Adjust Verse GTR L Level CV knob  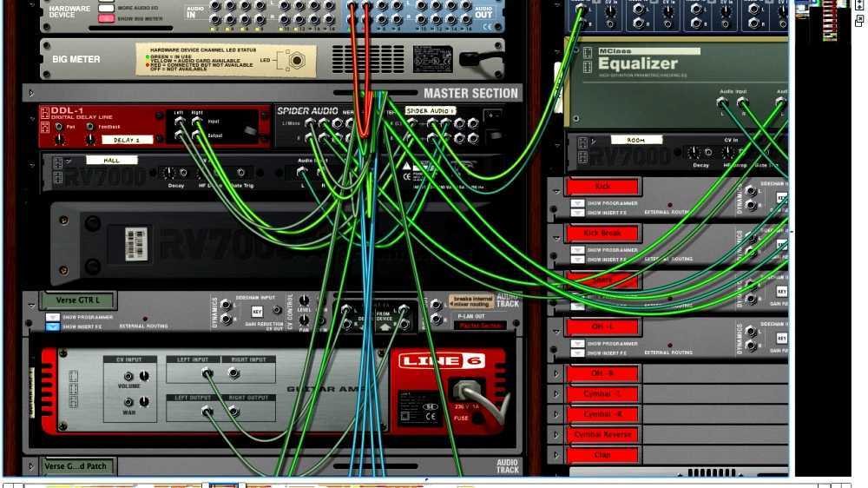[x=304, y=300]
